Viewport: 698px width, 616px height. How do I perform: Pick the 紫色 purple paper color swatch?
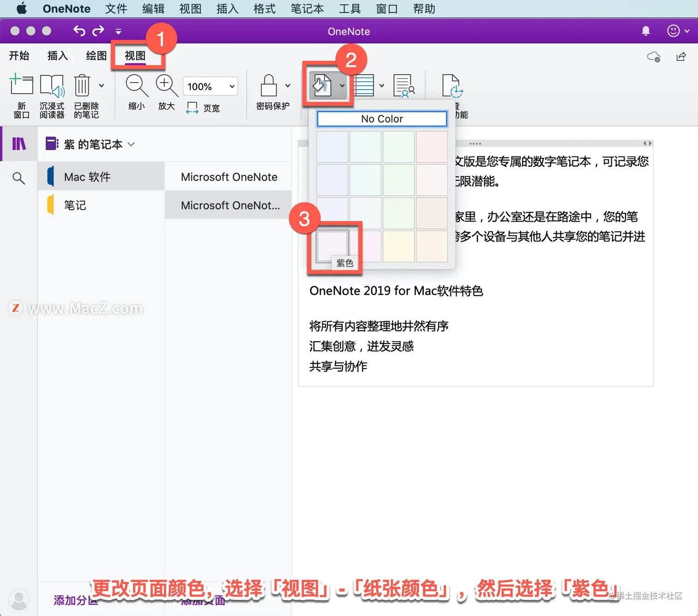click(x=332, y=247)
